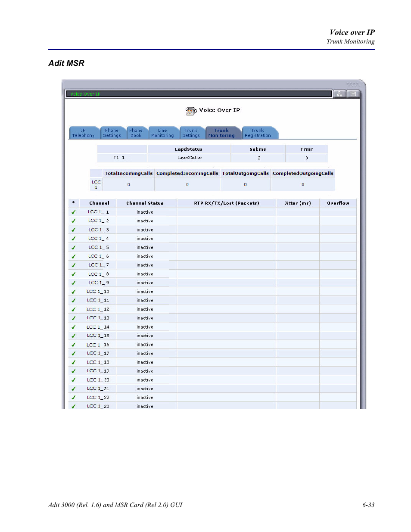This screenshot has width=411, height=532.
Task: Click the LCC 1_20 channel name
Action: pyautogui.click(x=98, y=380)
